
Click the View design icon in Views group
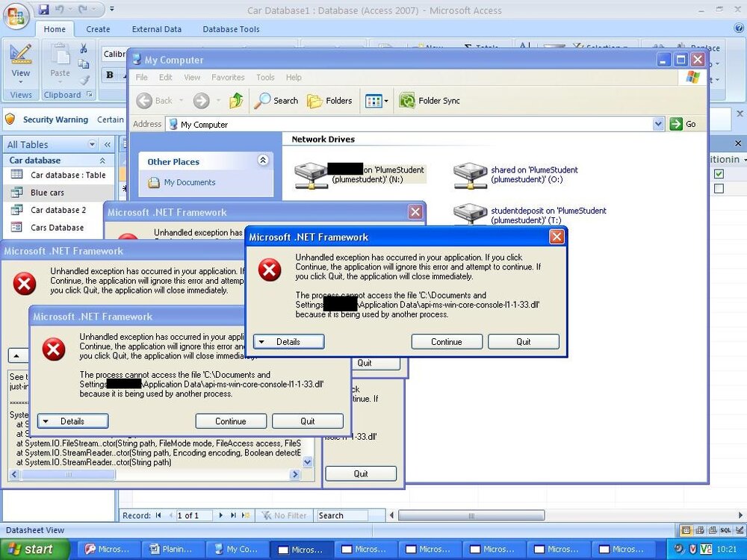20,55
